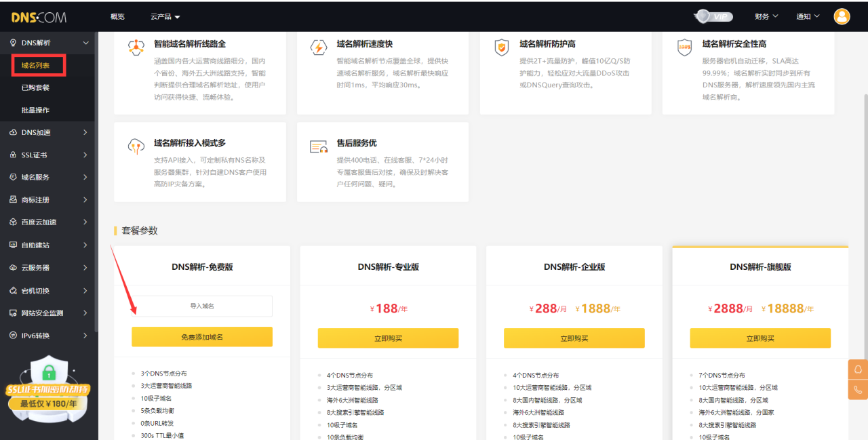Screen dimensions: 868x440
Task: Expand the 云服务器 sidebar menu
Action: click(x=49, y=268)
